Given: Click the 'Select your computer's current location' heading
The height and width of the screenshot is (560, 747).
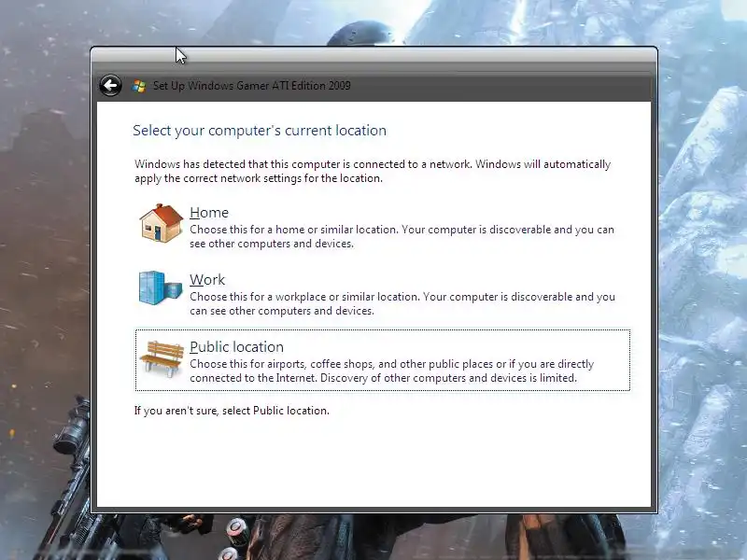Looking at the screenshot, I should pyautogui.click(x=260, y=131).
